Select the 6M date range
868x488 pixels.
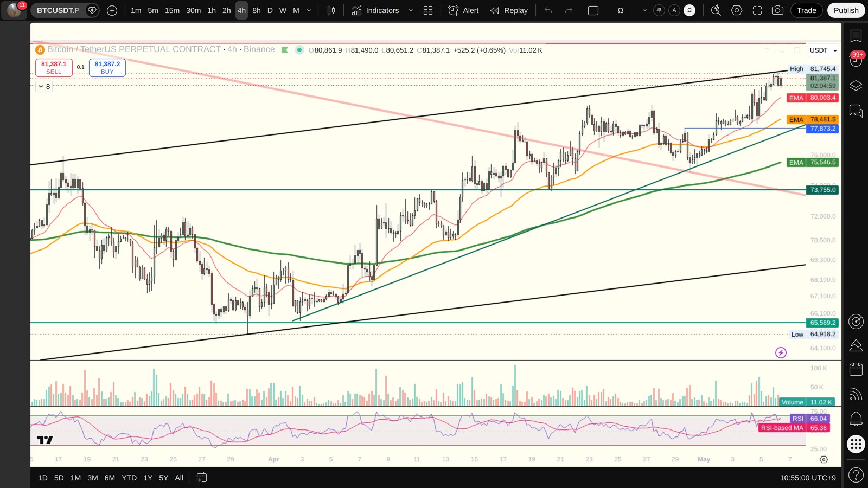(x=110, y=478)
